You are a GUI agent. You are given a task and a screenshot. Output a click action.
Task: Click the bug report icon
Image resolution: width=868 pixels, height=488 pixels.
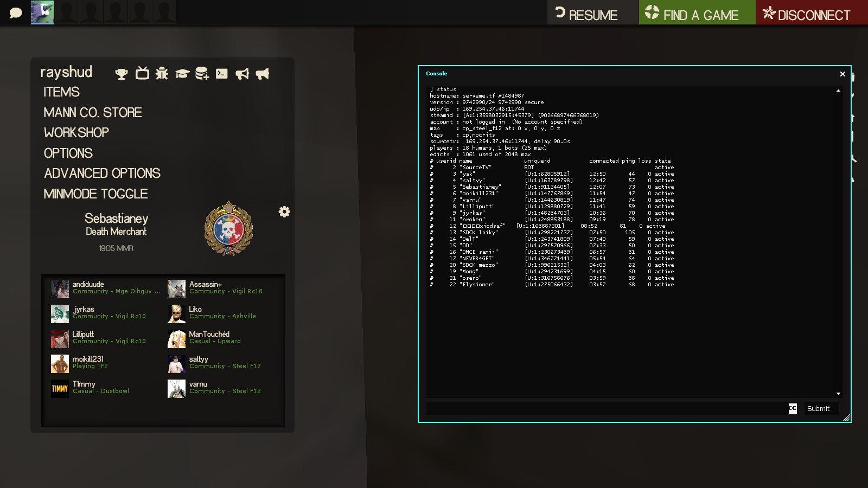click(x=162, y=74)
